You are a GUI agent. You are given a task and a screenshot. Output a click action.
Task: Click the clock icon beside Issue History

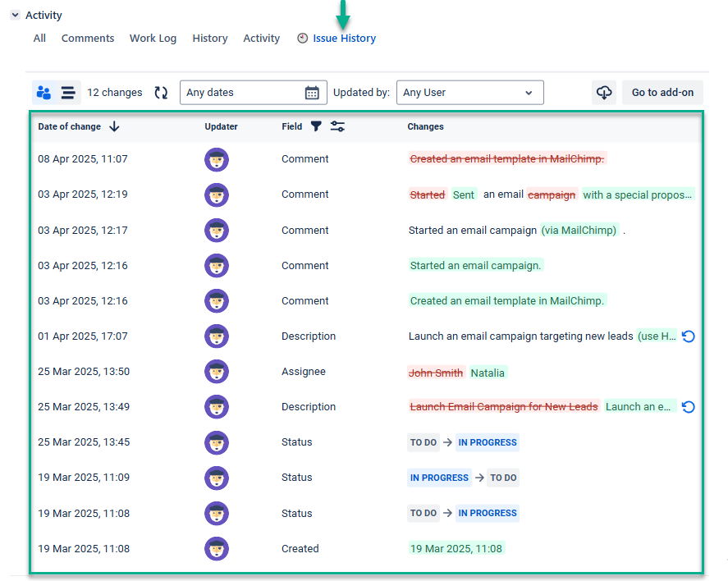click(302, 38)
